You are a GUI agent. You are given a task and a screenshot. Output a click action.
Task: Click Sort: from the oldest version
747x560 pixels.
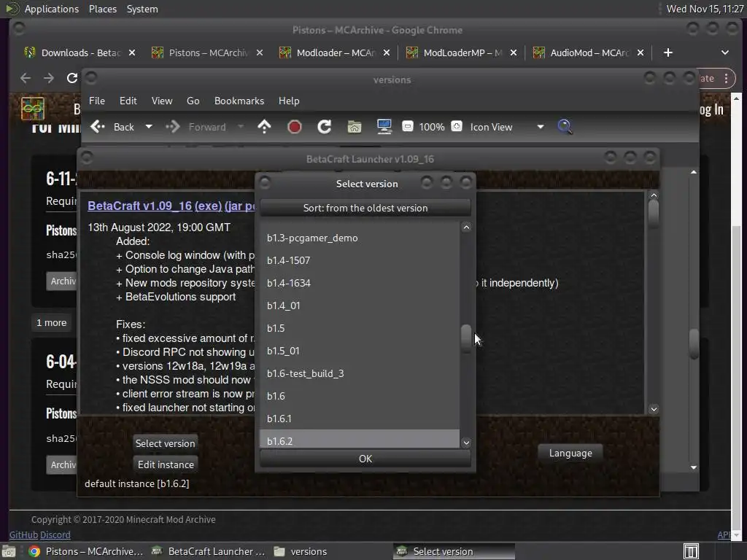[365, 208]
